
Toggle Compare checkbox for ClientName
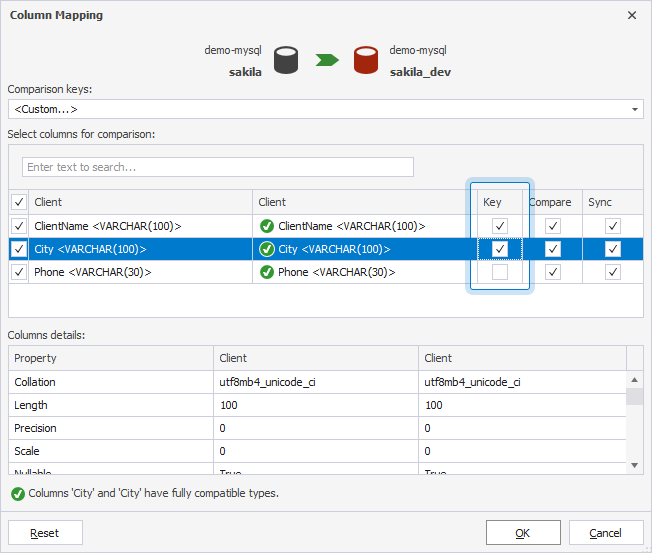pyautogui.click(x=553, y=226)
